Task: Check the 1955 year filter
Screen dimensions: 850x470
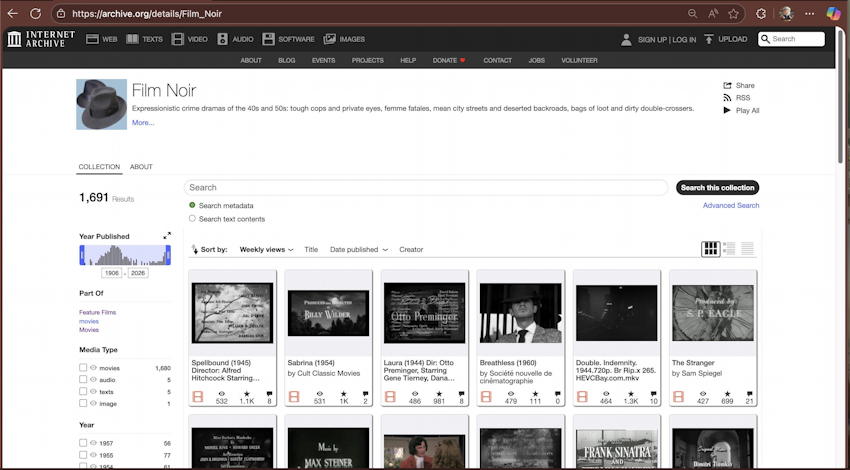Action: click(x=83, y=455)
